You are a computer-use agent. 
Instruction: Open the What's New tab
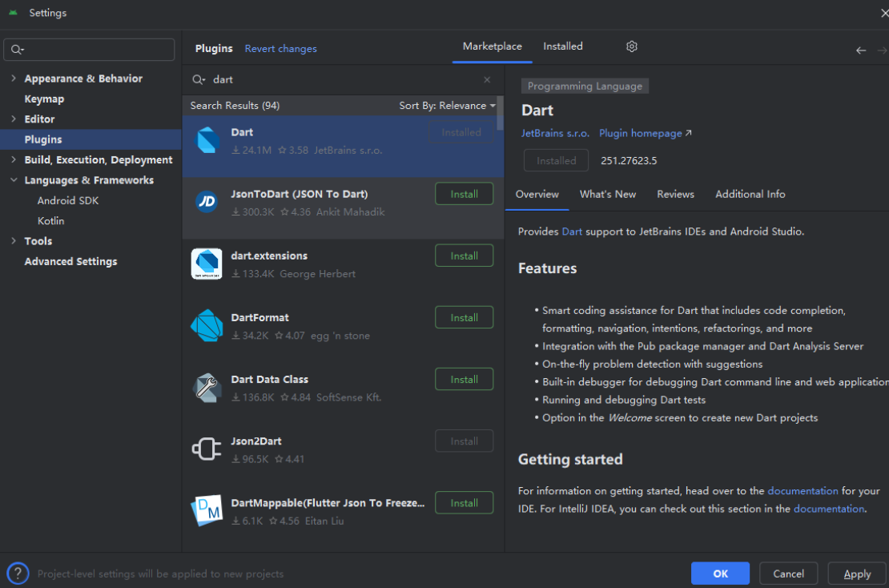point(608,195)
